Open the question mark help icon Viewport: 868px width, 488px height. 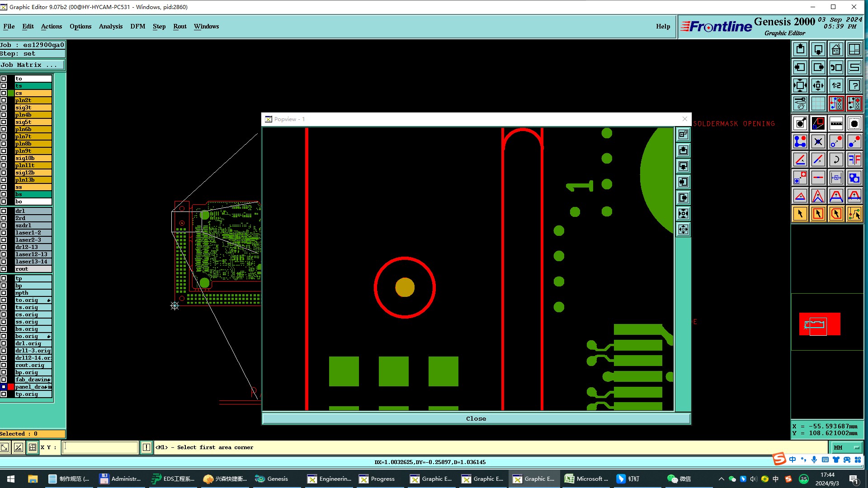[x=854, y=85]
